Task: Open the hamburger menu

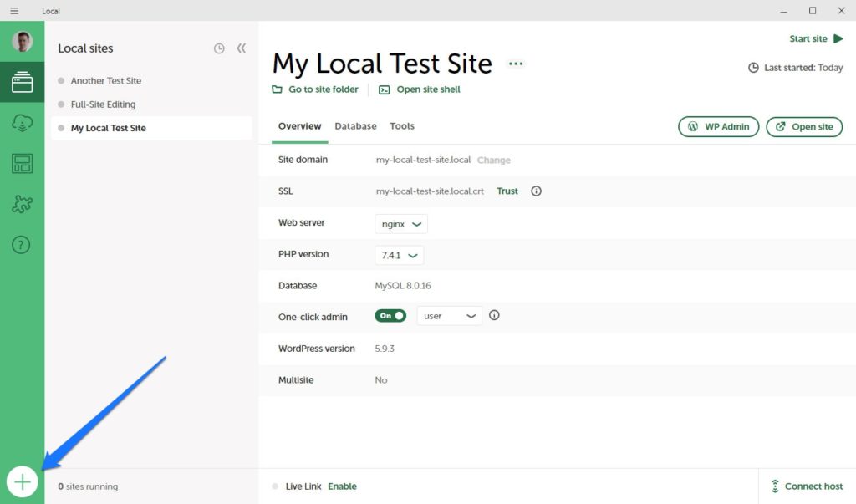Action: tap(14, 10)
